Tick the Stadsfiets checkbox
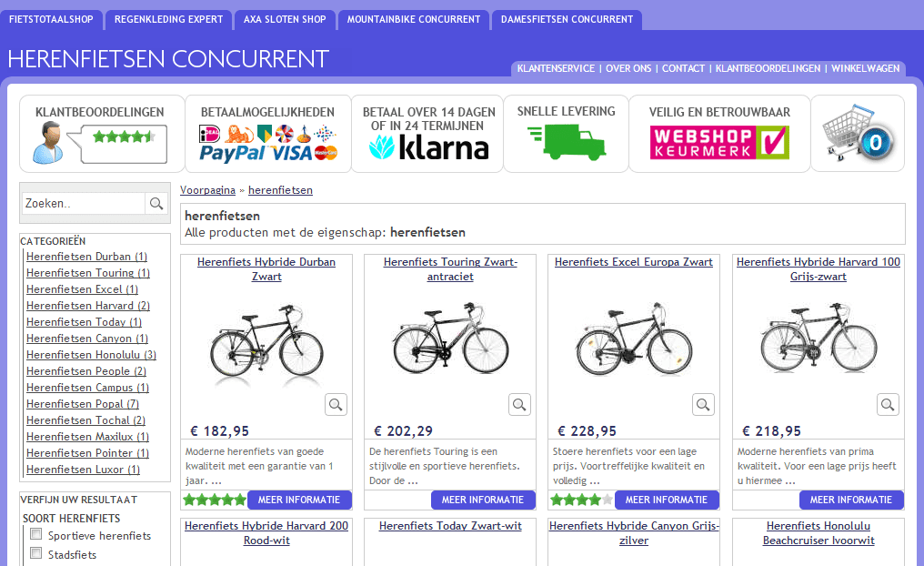 [x=36, y=553]
